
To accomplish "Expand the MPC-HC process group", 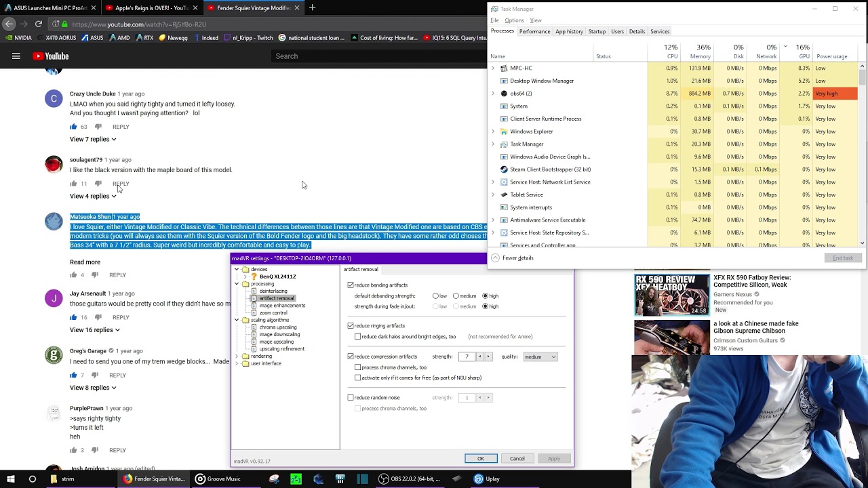I will (493, 68).
